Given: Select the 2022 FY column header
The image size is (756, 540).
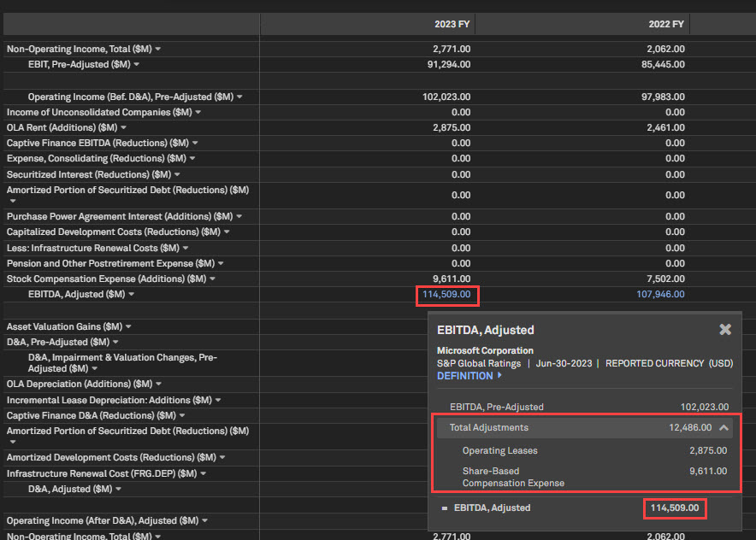Looking at the screenshot, I should pyautogui.click(x=666, y=25).
